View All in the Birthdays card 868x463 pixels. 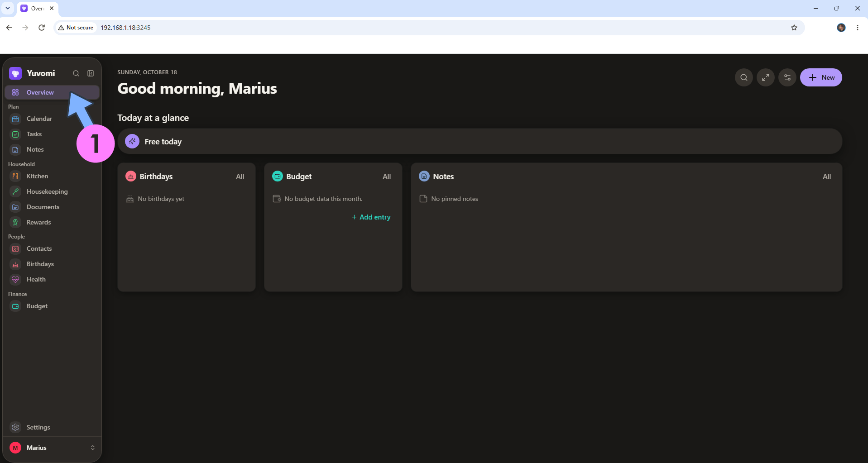point(240,177)
